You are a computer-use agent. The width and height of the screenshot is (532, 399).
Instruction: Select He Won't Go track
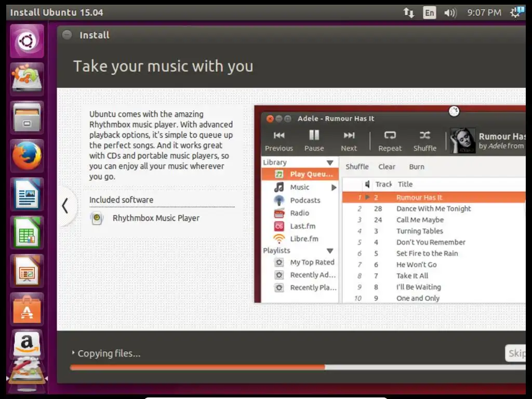click(434, 264)
